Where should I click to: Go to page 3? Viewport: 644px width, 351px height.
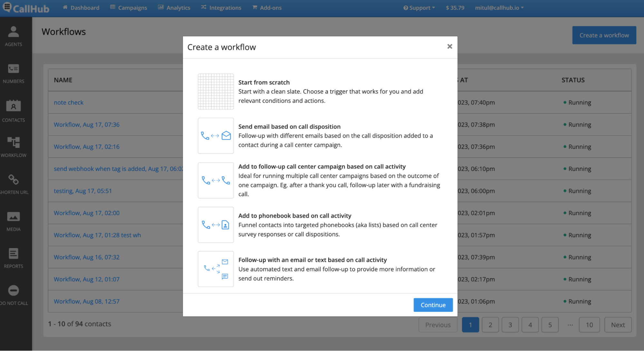[510, 325]
